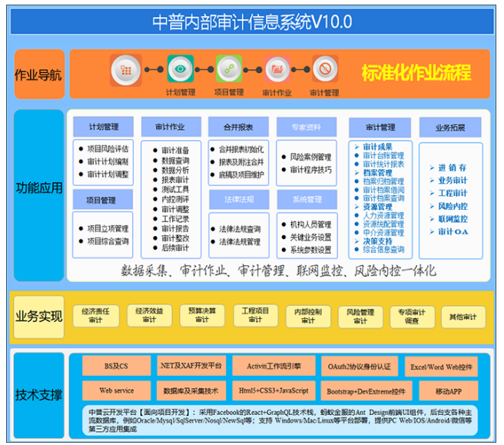Select the 其他审计 button
The width and height of the screenshot is (504, 445).
pos(463,317)
